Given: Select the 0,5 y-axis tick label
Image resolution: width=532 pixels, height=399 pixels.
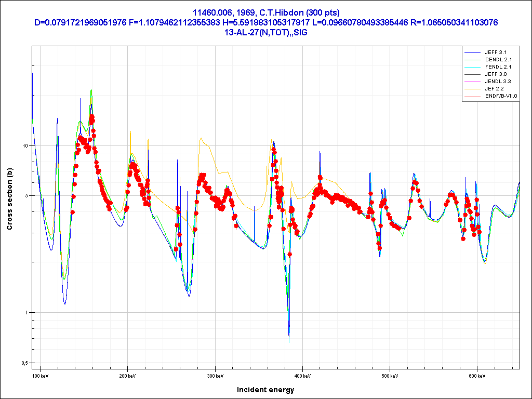Looking at the screenshot, I should pos(23,363).
